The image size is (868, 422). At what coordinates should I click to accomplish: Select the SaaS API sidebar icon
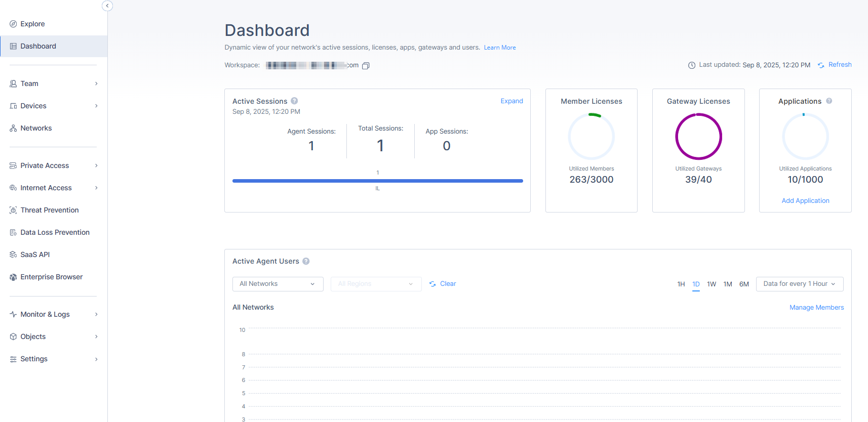click(x=13, y=255)
